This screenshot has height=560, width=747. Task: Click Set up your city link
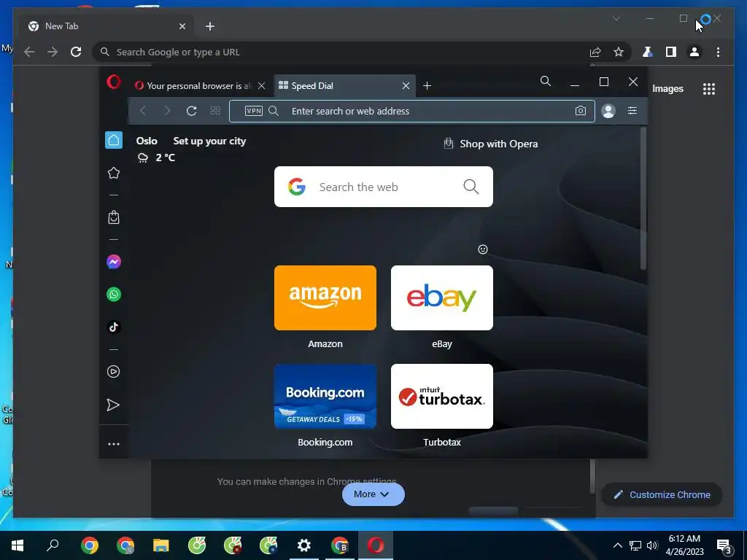(209, 141)
